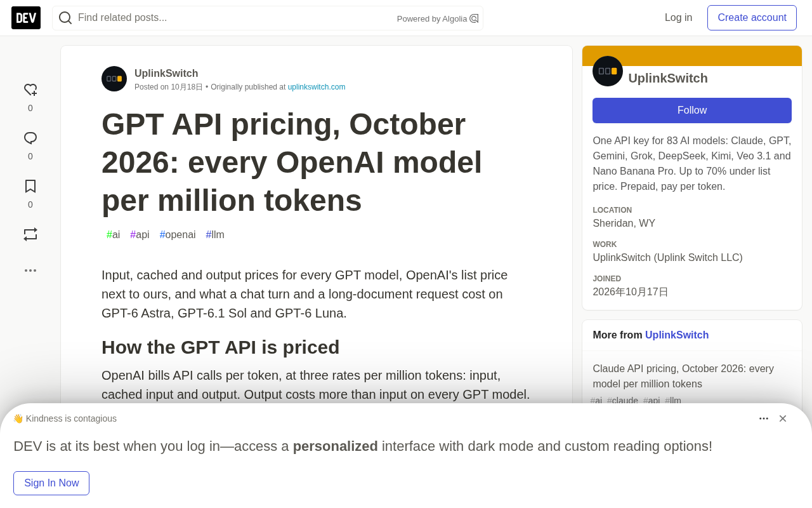Click the Posted on 10月18日 date
812x508 pixels.
[169, 87]
